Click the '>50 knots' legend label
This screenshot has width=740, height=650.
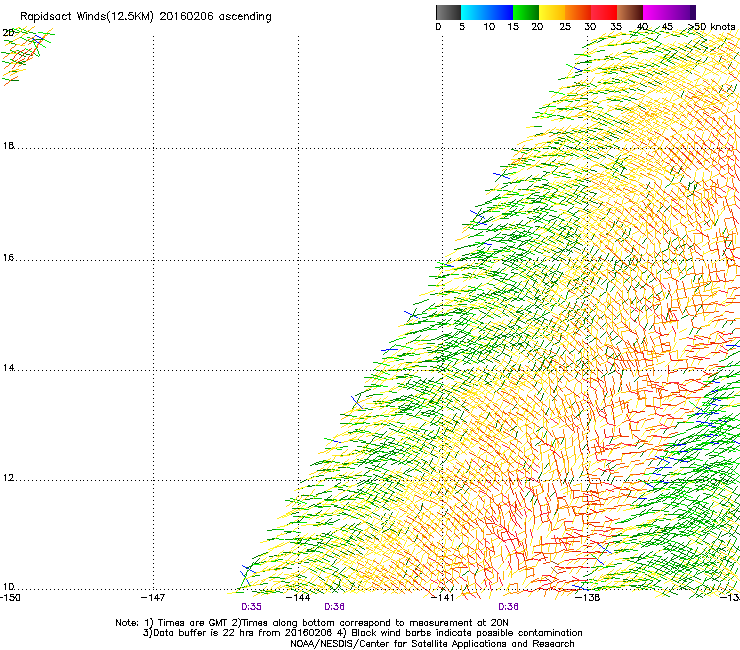tap(712, 27)
